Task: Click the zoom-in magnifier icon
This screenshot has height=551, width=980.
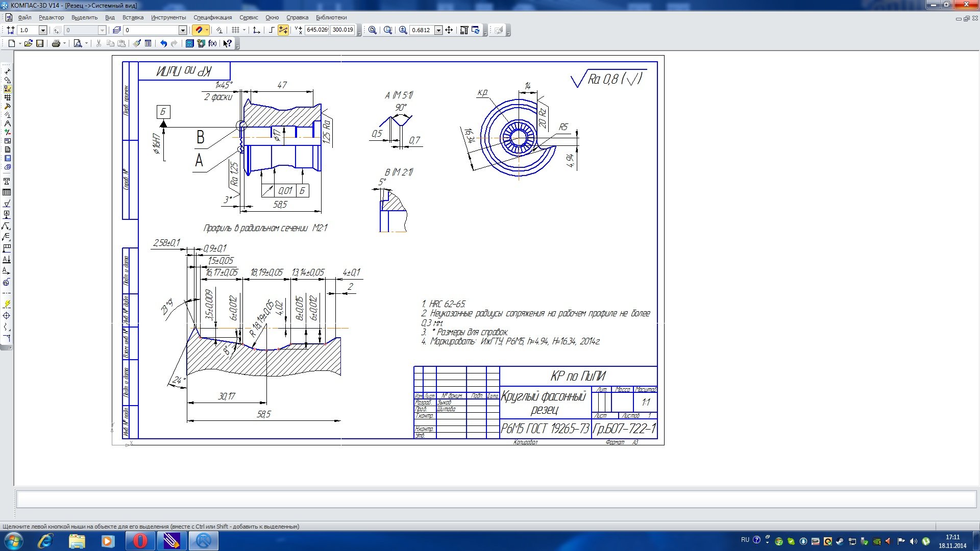Action: click(403, 30)
